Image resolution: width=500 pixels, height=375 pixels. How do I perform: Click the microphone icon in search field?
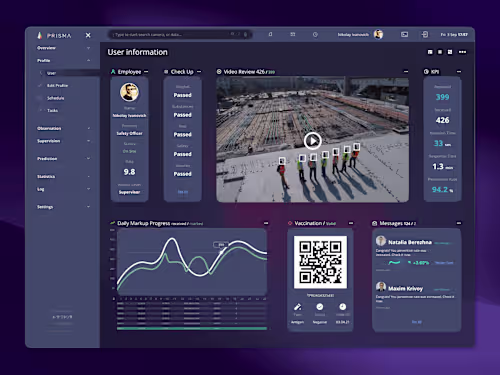tap(245, 34)
